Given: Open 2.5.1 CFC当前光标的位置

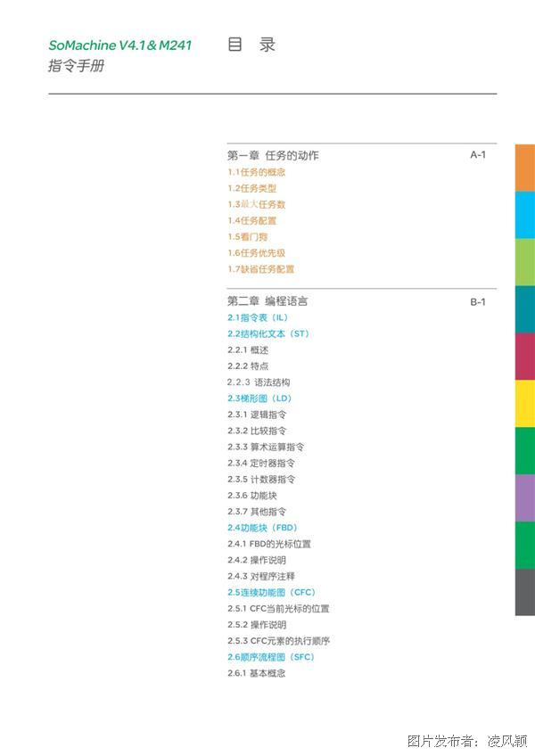Looking at the screenshot, I should click(278, 609).
